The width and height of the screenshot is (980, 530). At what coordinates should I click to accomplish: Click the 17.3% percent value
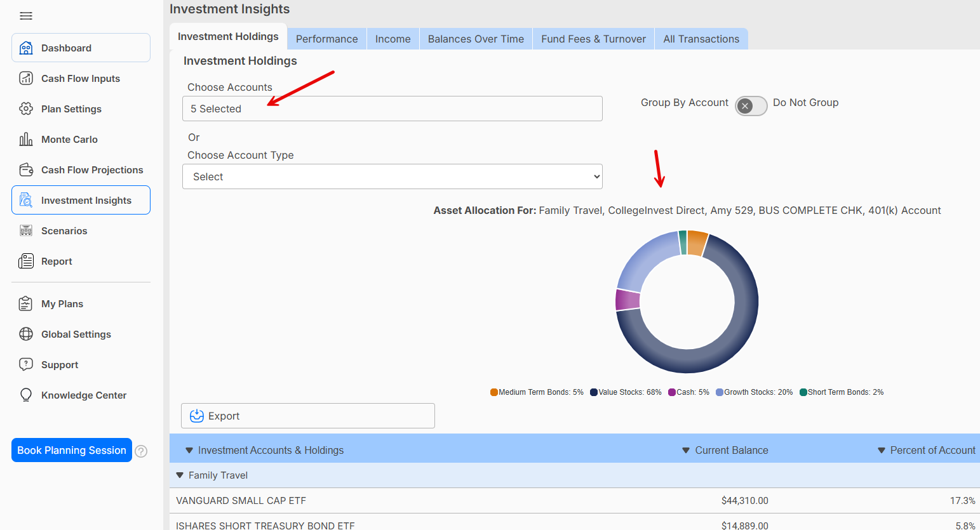click(x=963, y=501)
